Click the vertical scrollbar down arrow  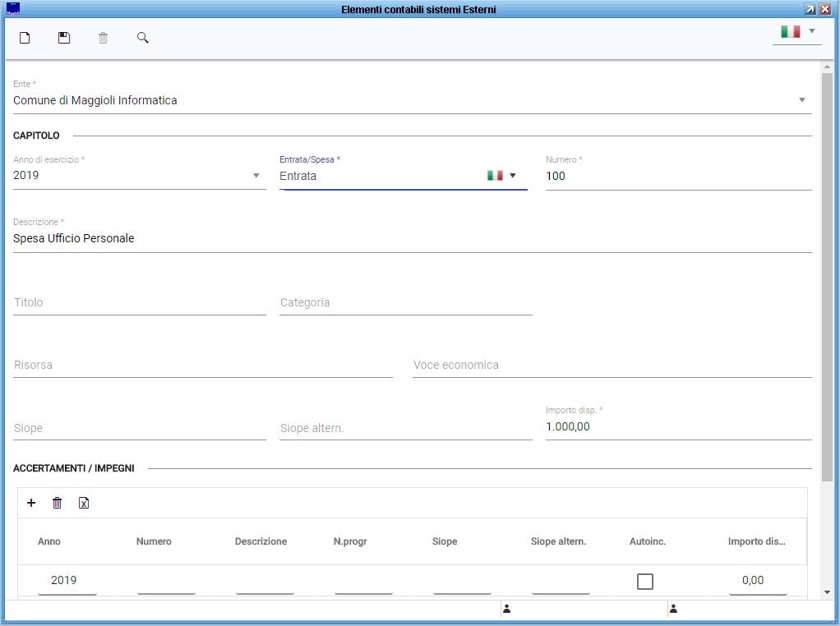coord(826,591)
